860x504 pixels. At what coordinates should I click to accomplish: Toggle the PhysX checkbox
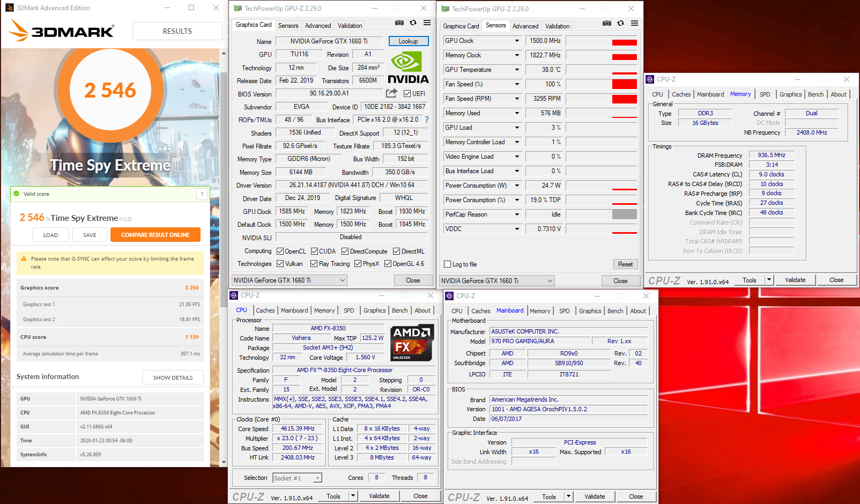[x=358, y=263]
